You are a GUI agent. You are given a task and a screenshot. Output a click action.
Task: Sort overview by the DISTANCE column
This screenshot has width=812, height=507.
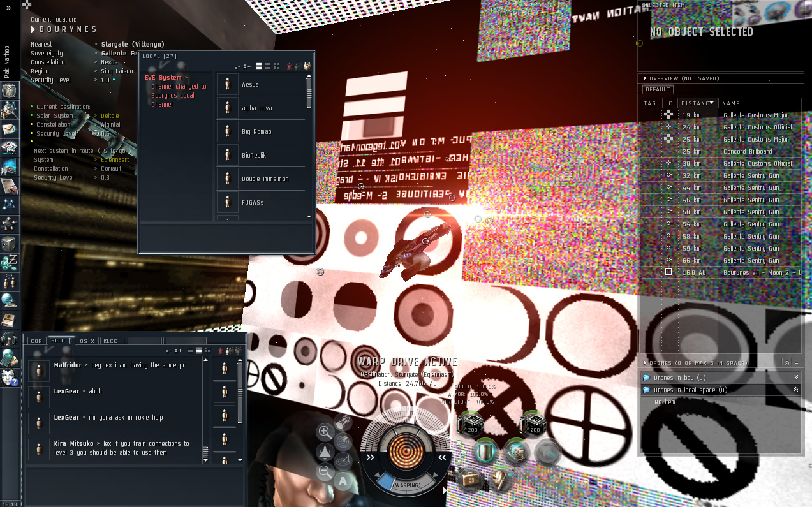point(697,103)
